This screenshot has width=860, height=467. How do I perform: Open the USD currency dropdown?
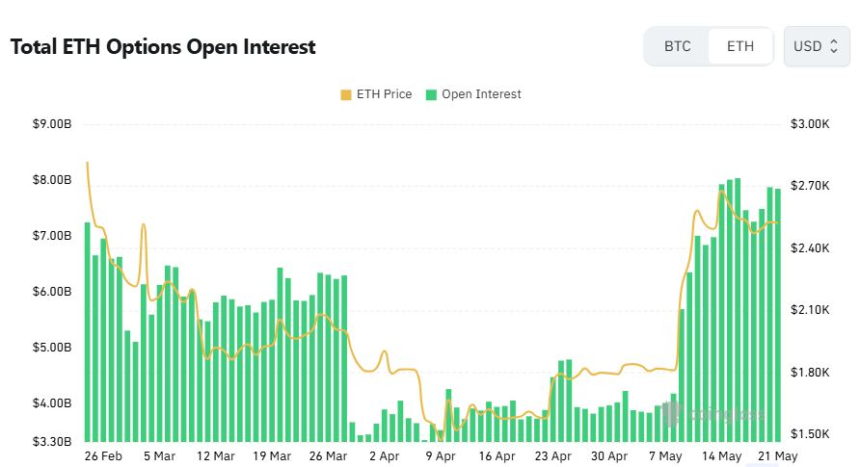point(816,46)
